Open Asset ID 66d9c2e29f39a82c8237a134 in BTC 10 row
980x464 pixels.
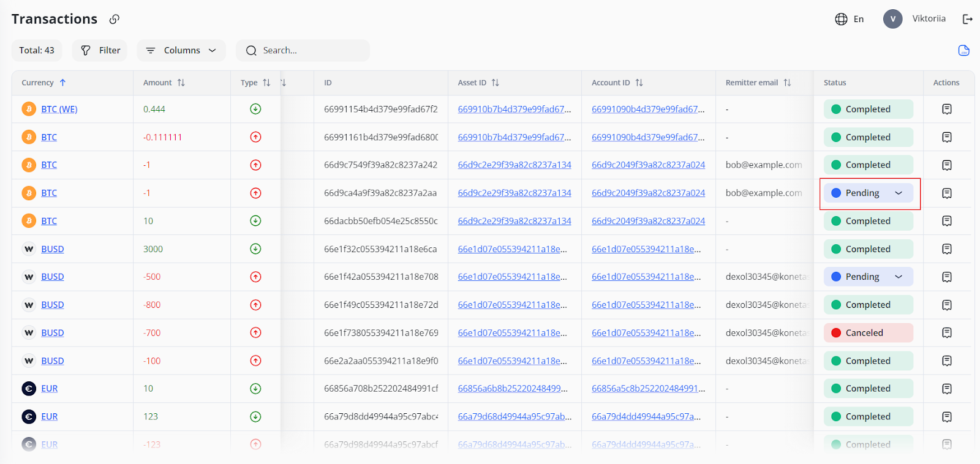pos(514,221)
